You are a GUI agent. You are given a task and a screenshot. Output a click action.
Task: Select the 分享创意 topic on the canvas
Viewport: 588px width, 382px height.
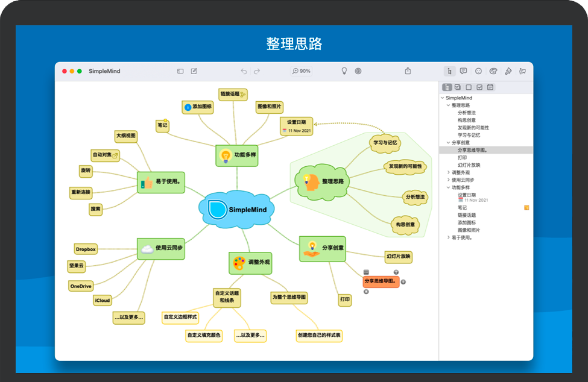[x=323, y=249]
